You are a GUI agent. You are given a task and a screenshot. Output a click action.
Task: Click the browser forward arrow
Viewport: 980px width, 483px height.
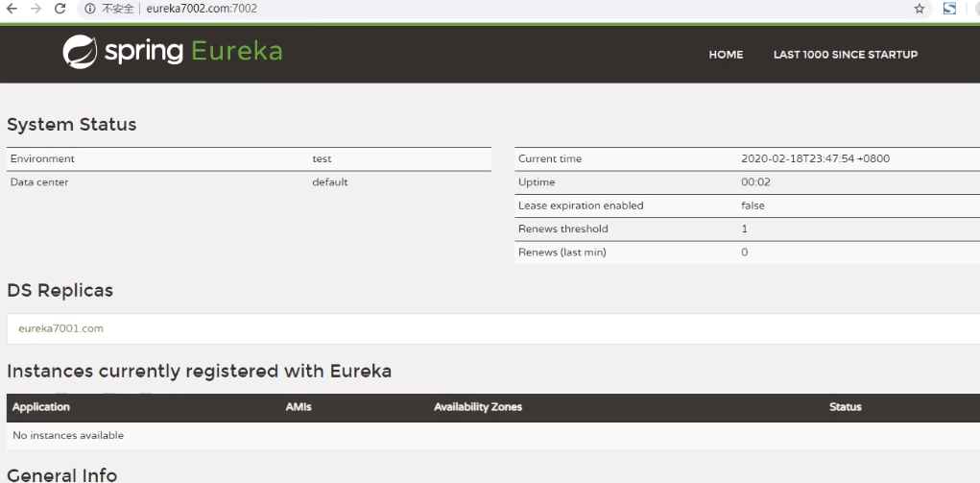36,9
